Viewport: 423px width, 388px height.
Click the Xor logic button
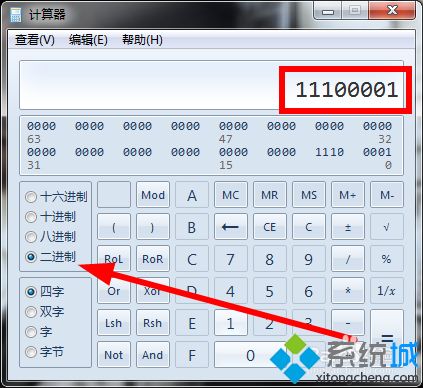153,291
